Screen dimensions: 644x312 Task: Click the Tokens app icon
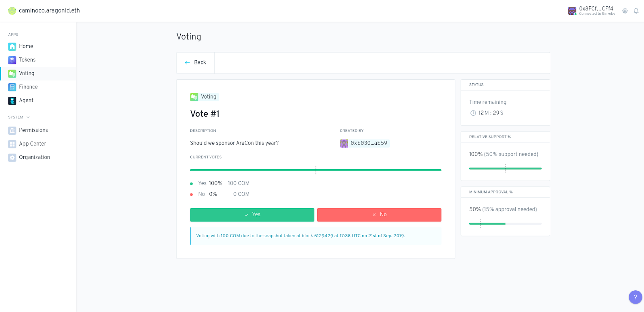[12, 60]
